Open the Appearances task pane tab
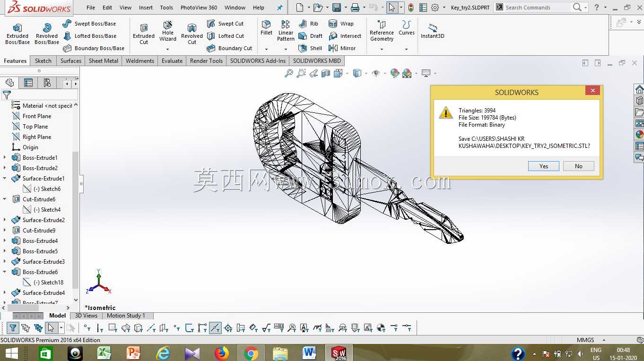This screenshot has width=644, height=361. [639, 135]
